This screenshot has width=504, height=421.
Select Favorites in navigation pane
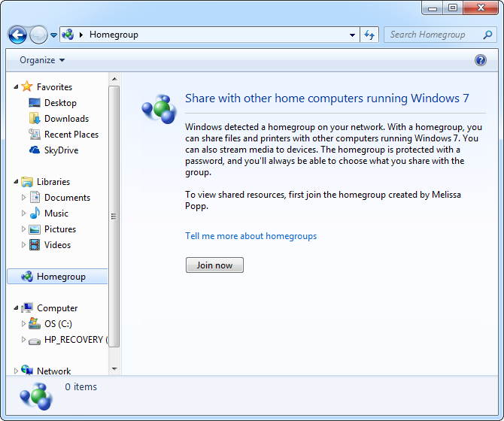[54, 87]
